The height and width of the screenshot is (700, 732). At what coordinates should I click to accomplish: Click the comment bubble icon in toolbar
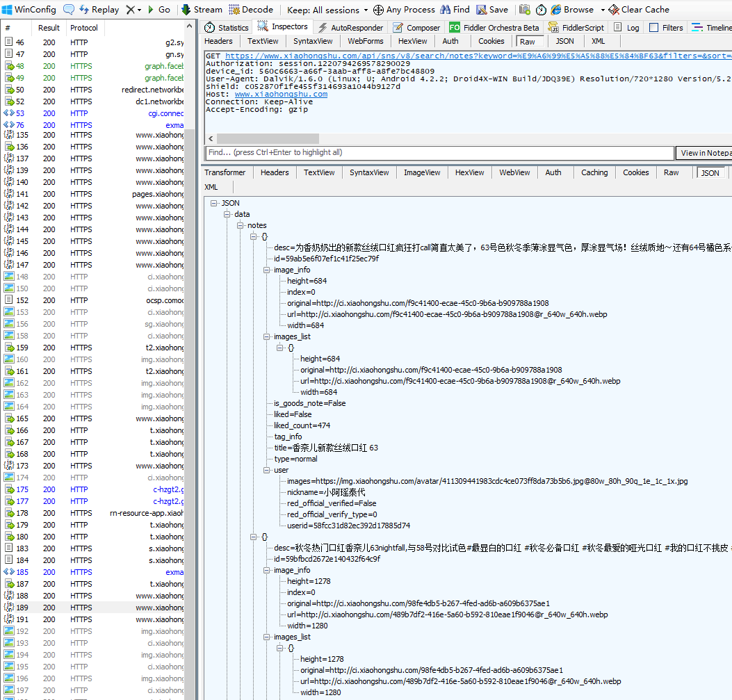click(x=69, y=9)
